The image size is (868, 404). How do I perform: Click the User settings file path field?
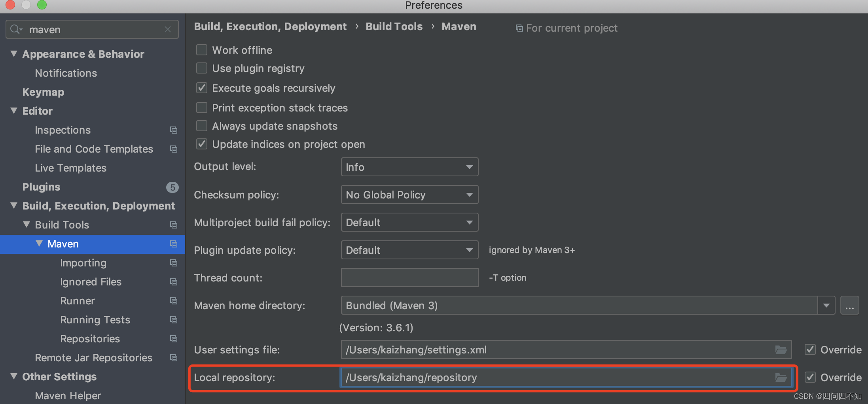pos(566,349)
